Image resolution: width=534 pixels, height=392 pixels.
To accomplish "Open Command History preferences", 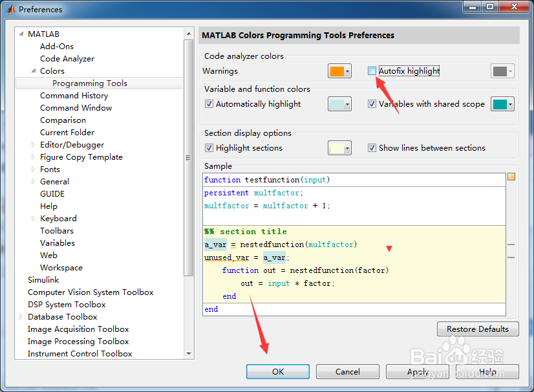I will tap(74, 96).
